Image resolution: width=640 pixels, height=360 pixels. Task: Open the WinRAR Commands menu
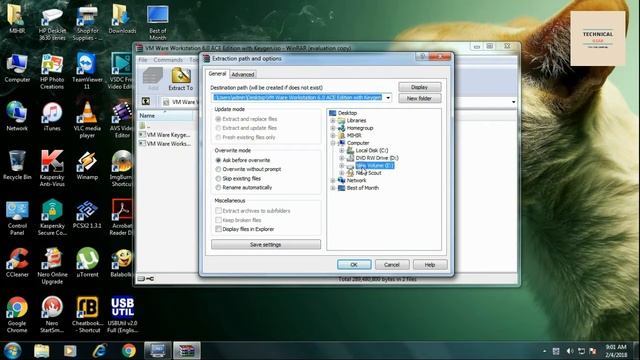click(168, 60)
